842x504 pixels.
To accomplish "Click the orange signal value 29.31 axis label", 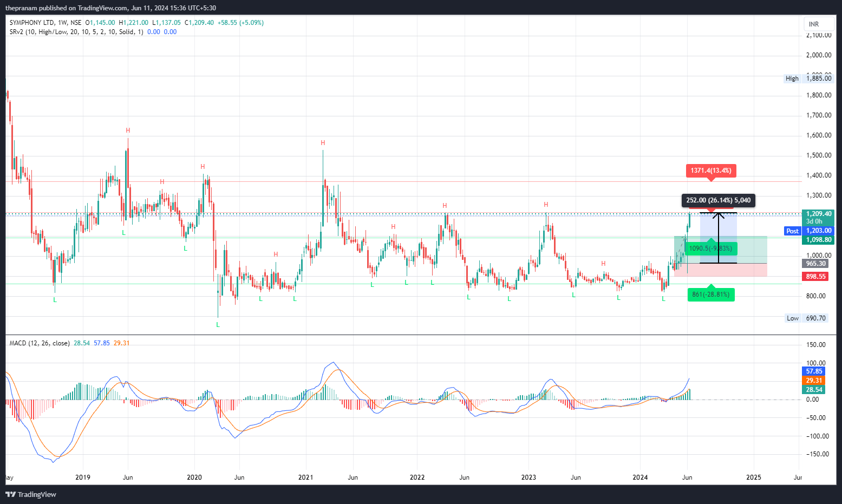I will pyautogui.click(x=814, y=381).
